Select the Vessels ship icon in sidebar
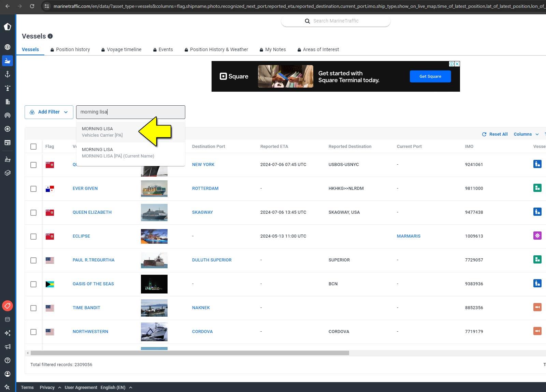The image size is (546, 392). [8, 61]
